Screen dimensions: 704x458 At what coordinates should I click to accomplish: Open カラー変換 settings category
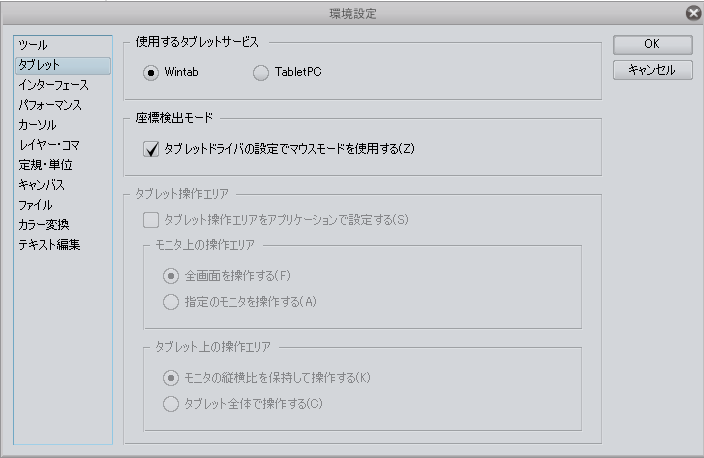pyautogui.click(x=43, y=225)
